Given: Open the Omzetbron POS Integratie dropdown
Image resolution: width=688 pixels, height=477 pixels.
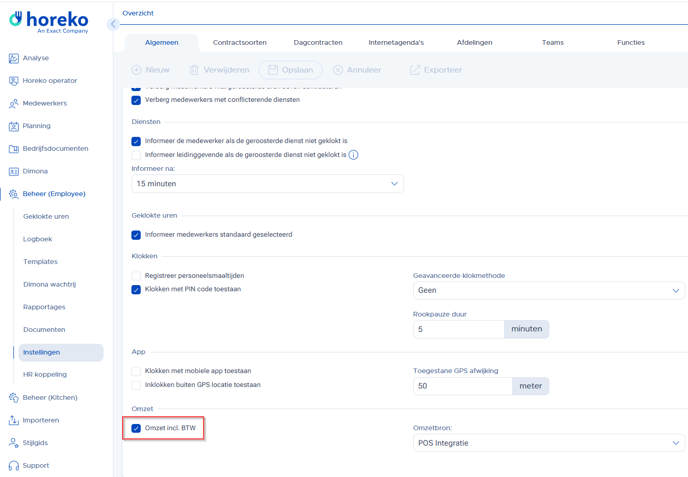Looking at the screenshot, I should point(548,443).
